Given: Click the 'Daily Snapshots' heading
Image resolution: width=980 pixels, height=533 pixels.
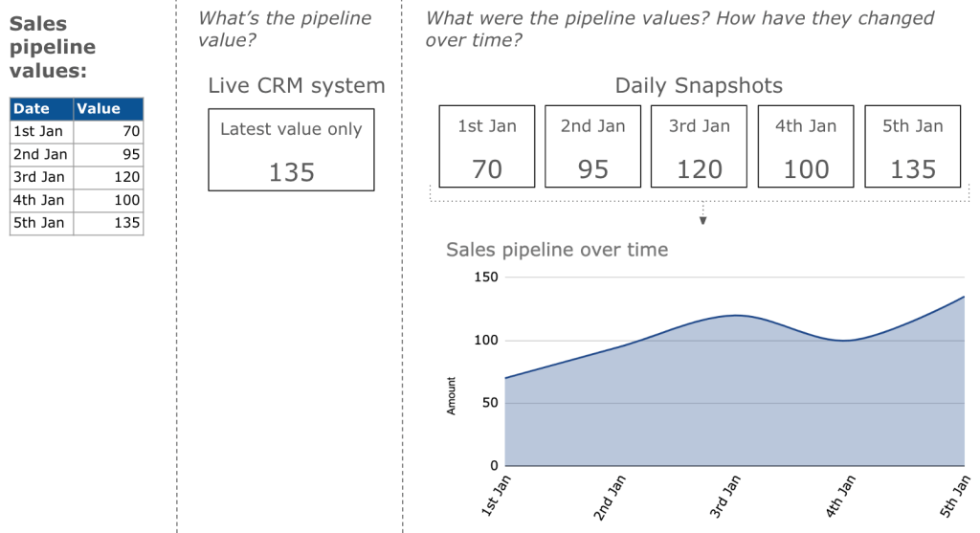Looking at the screenshot, I should (699, 86).
